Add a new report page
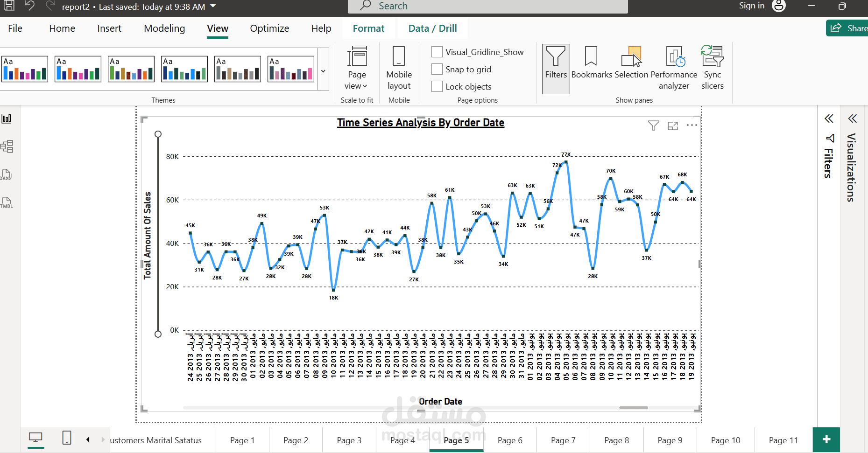Viewport: 868px width, 453px height. coord(826,439)
